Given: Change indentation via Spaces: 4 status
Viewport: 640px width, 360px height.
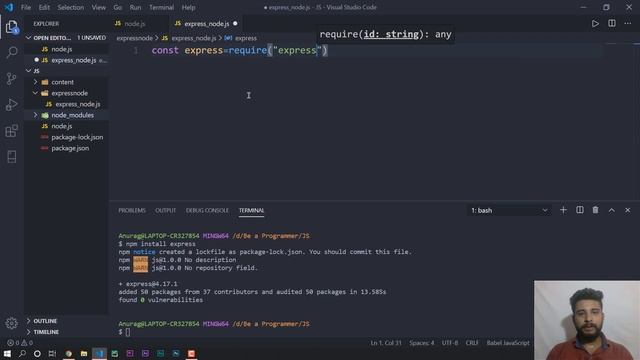Looking at the screenshot, I should (x=422, y=343).
